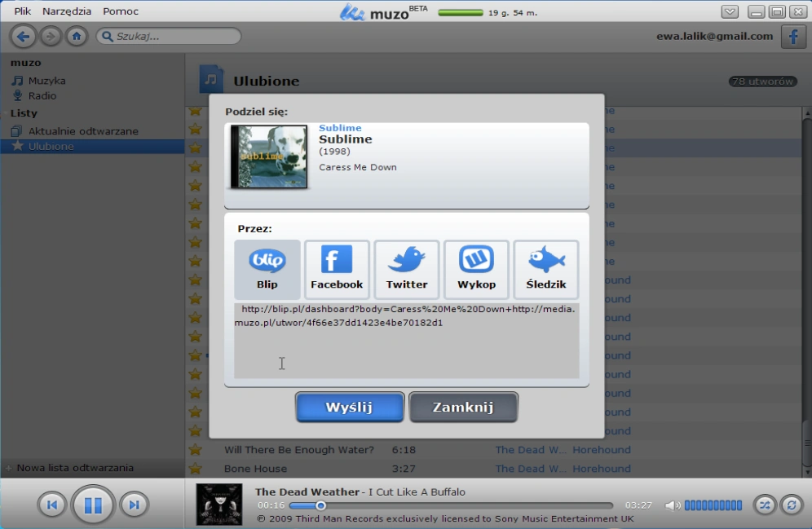Choose Facebook as sharing service
812x529 pixels.
[x=337, y=269]
